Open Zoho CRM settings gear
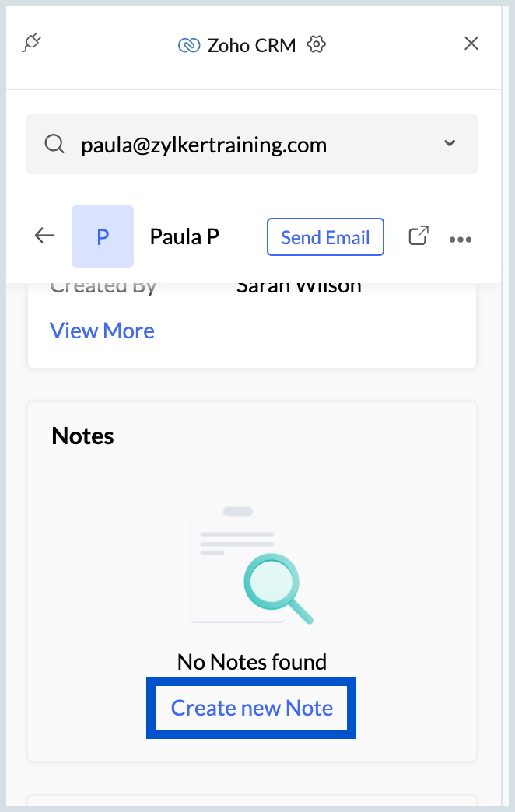This screenshot has width=515, height=812. [317, 44]
